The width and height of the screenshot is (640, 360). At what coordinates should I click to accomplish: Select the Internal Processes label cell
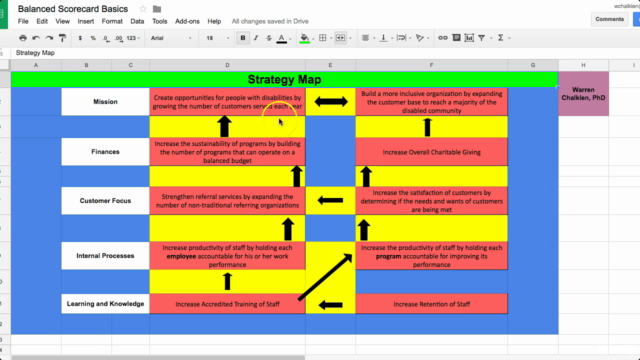coord(105,256)
